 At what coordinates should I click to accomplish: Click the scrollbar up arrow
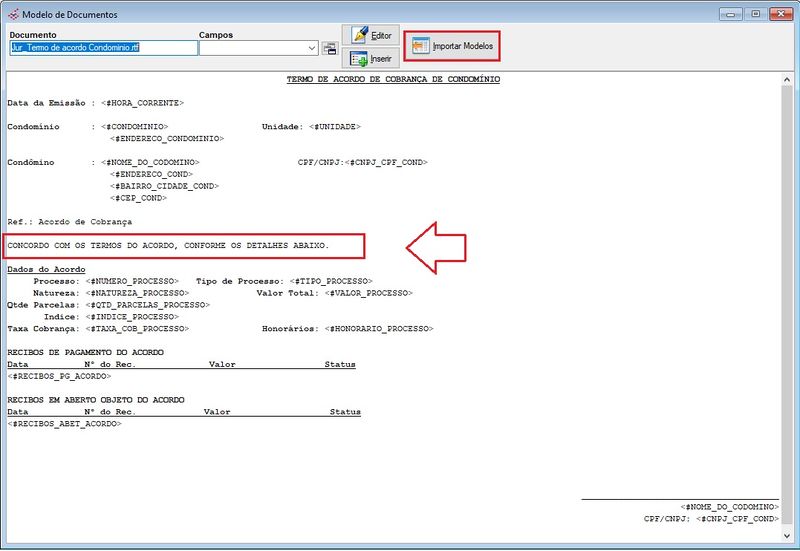(x=787, y=79)
